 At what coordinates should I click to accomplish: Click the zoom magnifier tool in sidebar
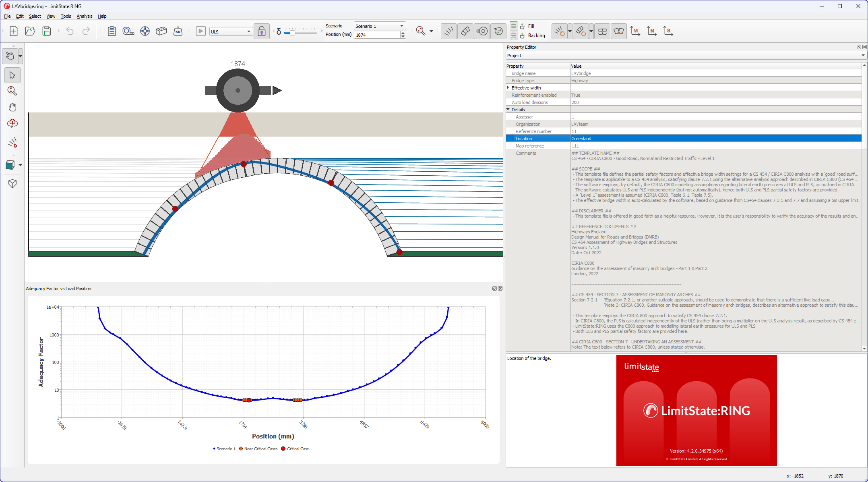[12, 91]
